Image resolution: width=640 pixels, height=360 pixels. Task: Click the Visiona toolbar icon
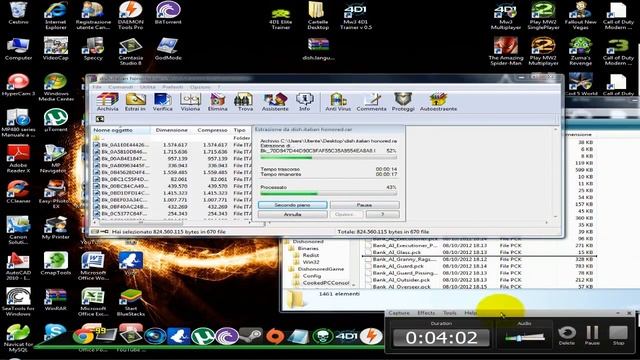(190, 102)
